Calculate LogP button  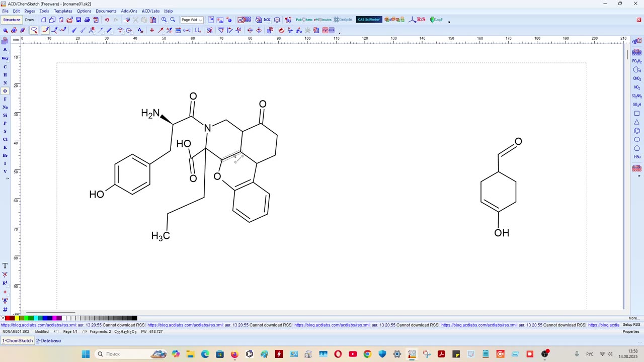point(436,20)
